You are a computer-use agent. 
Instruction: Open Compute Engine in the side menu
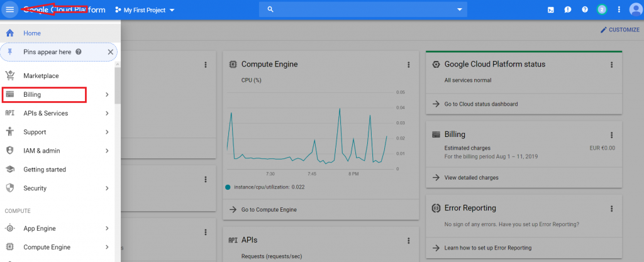57,248
